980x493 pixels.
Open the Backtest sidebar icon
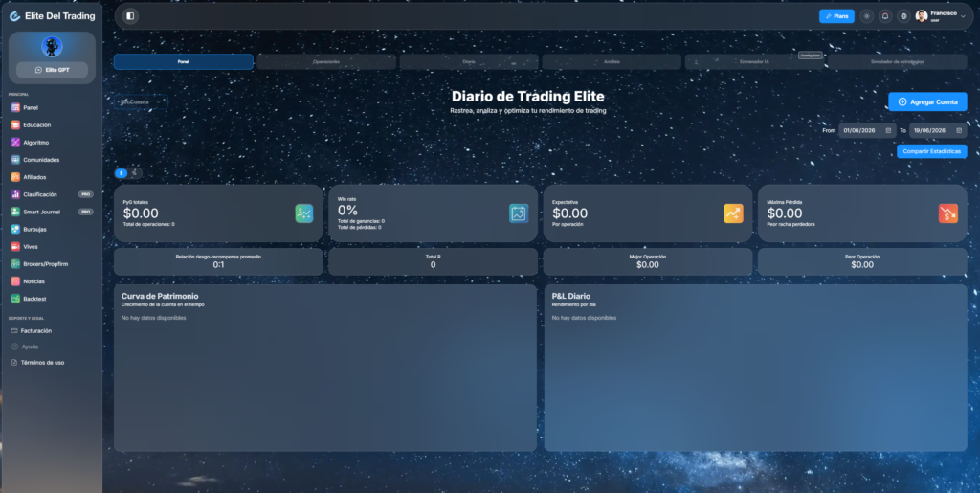click(x=15, y=299)
